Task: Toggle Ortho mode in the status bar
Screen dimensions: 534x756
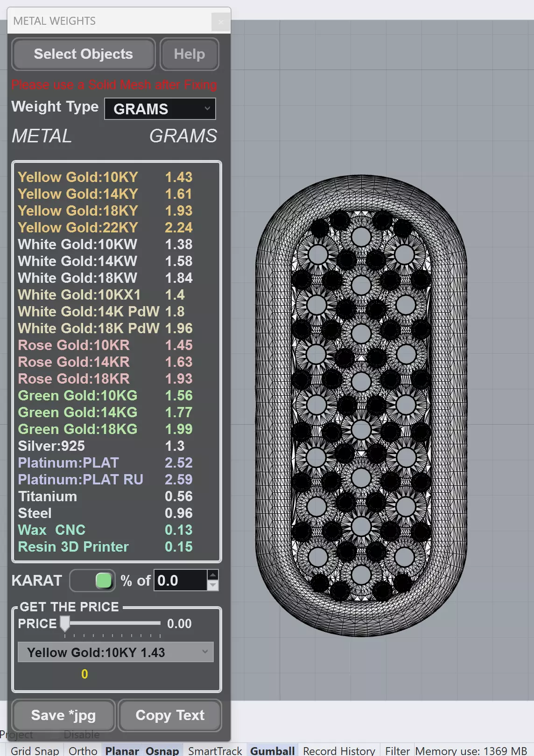Action: tap(83, 750)
